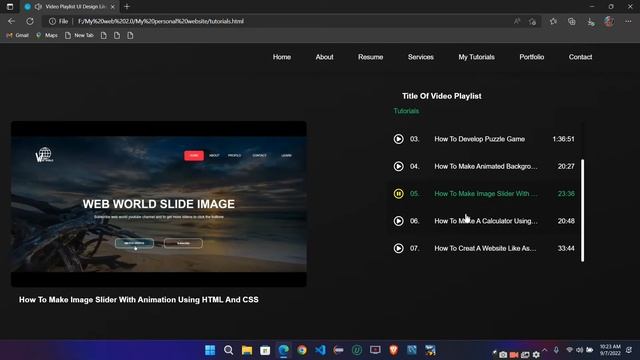Add this page to favorites star icon
This screenshot has height=360, width=640.
pos(532,22)
